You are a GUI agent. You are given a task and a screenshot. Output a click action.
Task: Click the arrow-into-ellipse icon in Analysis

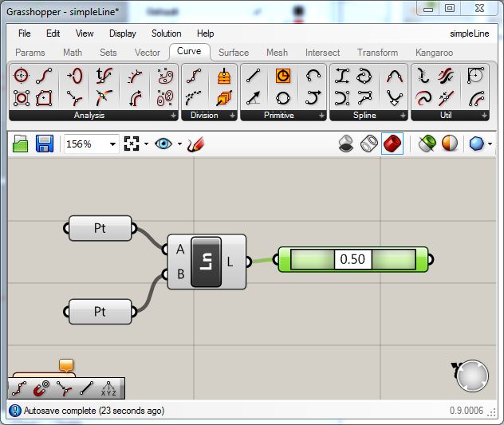75,76
